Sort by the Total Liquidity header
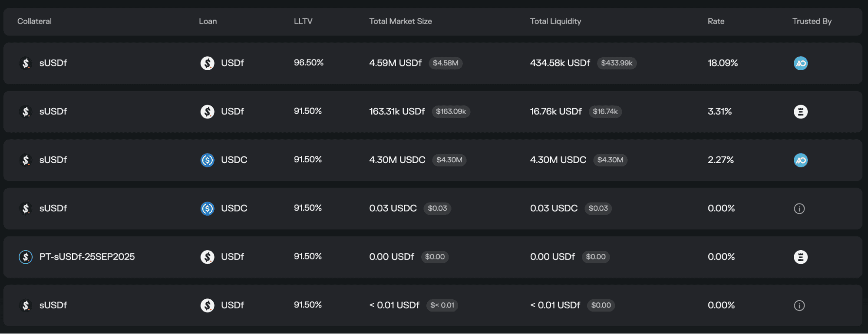The image size is (868, 334). point(555,21)
